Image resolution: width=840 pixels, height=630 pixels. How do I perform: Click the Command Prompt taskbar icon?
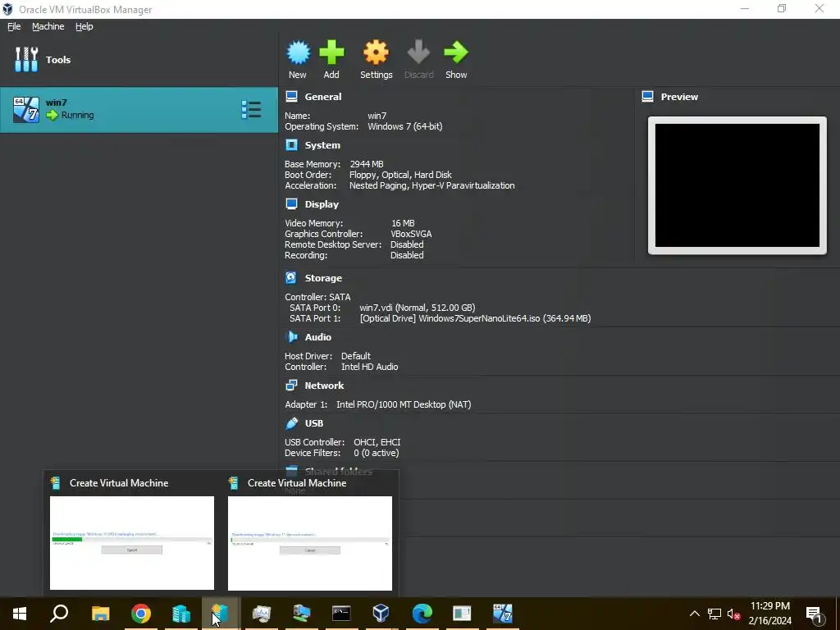pyautogui.click(x=341, y=614)
